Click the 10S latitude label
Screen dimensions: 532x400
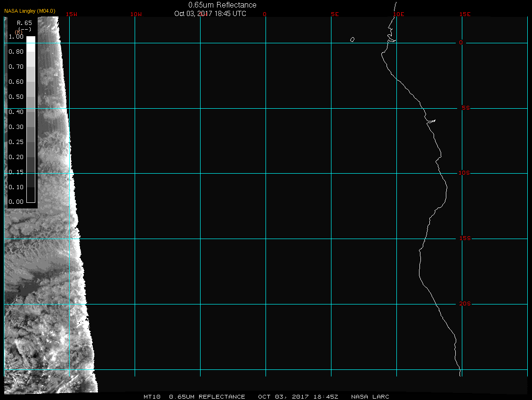464,173
